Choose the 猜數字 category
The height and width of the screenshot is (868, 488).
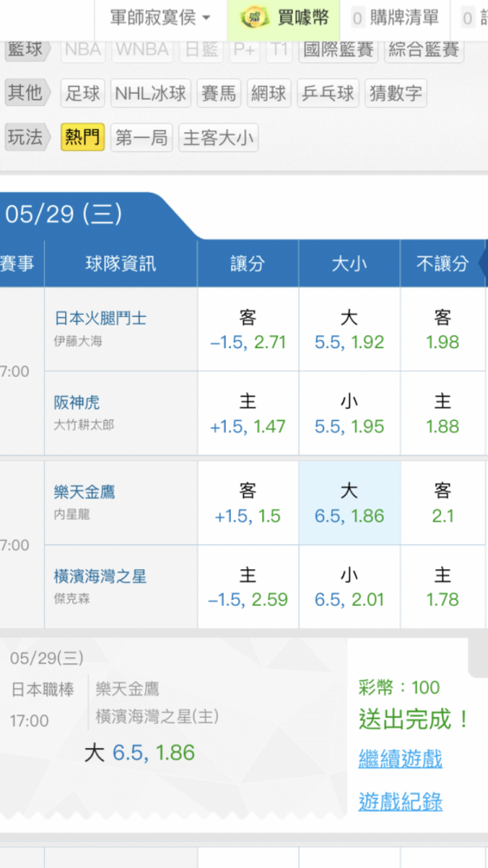[395, 93]
